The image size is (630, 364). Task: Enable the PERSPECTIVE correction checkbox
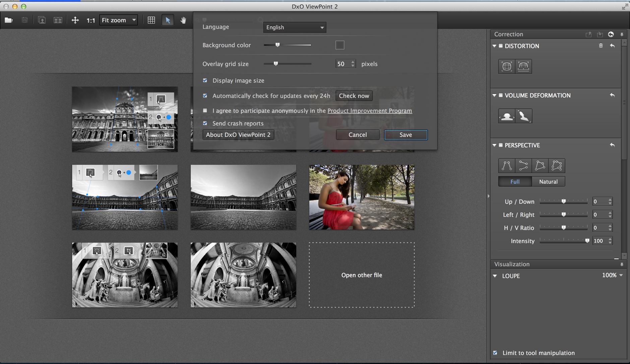click(501, 145)
